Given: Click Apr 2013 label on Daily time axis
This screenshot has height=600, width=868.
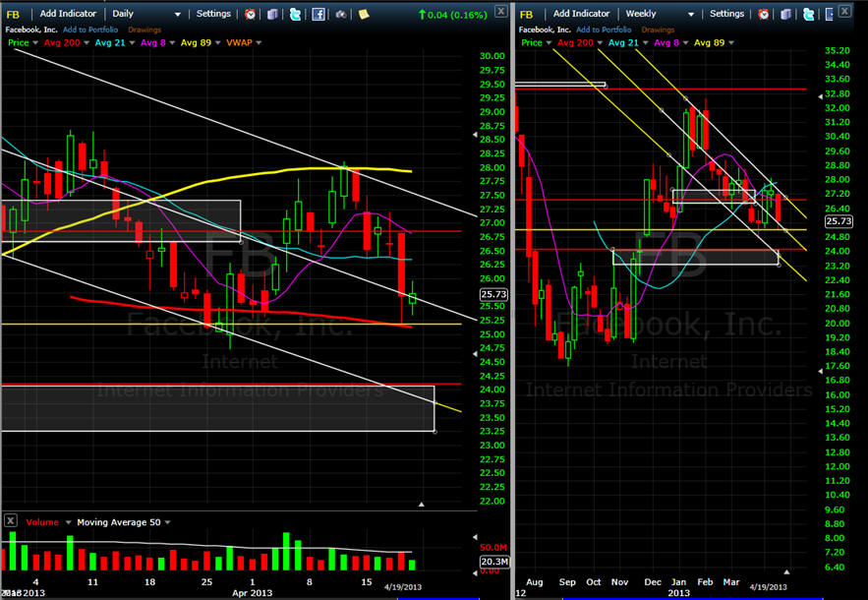Looking at the screenshot, I should [252, 593].
